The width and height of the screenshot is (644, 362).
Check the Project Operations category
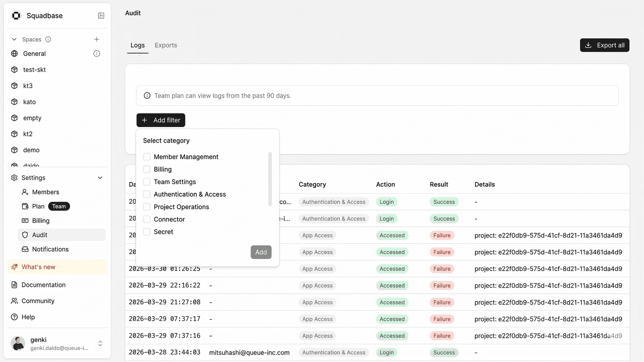pos(147,207)
